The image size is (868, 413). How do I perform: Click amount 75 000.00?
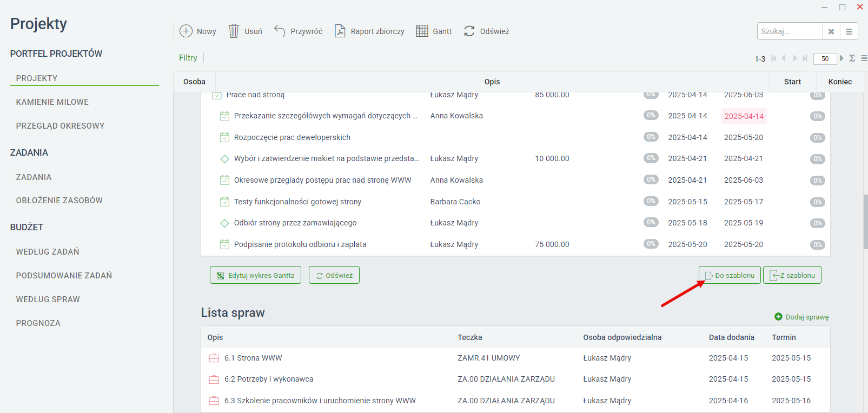(x=552, y=244)
